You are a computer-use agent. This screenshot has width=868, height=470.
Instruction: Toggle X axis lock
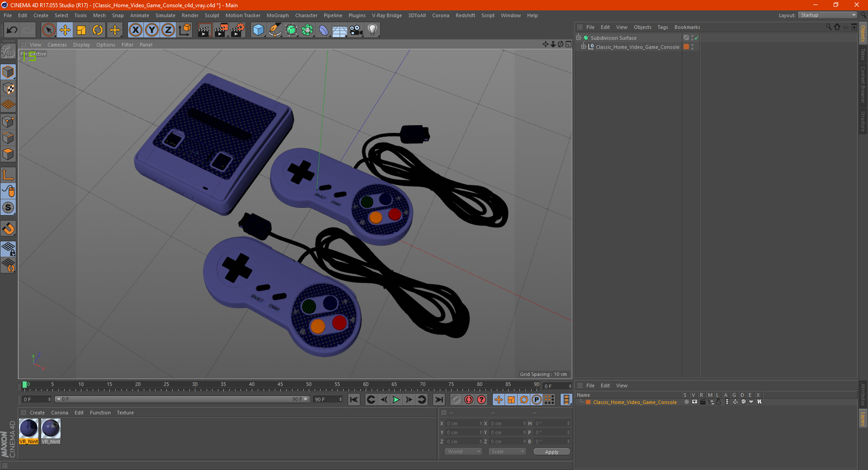click(135, 30)
